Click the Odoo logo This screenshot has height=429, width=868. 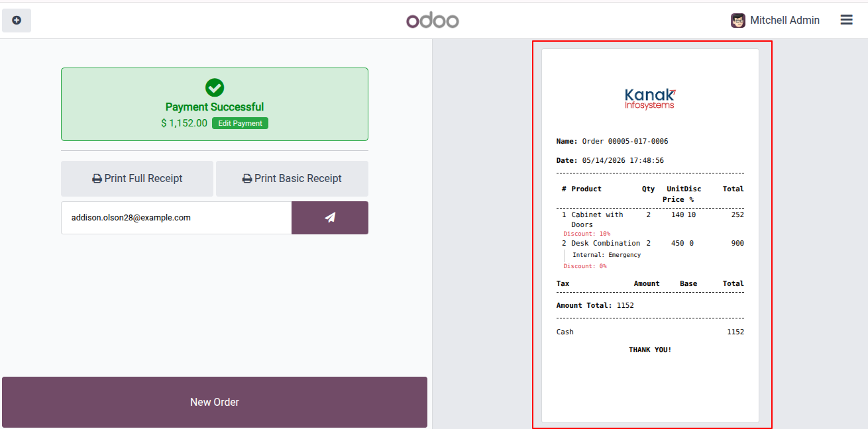(x=433, y=21)
